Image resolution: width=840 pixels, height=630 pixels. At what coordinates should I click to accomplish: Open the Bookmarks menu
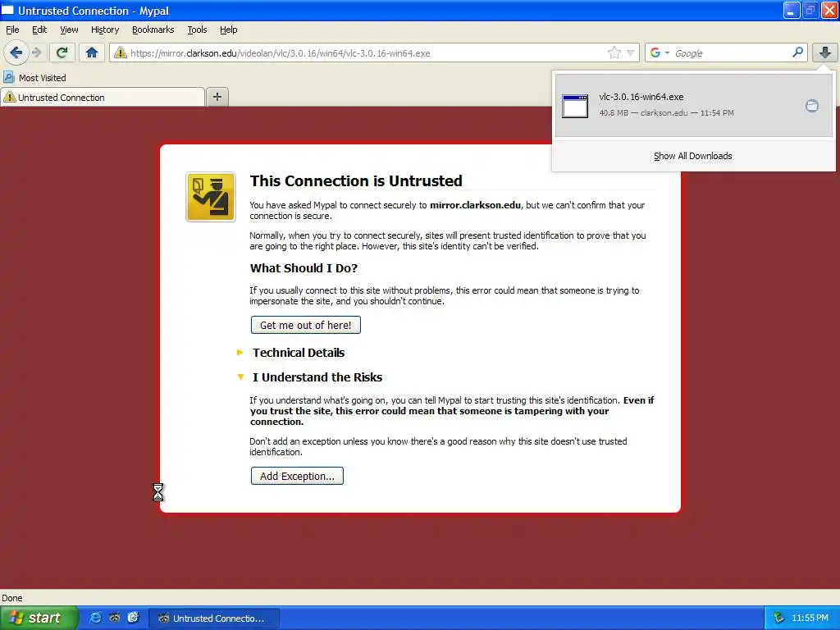(x=153, y=30)
